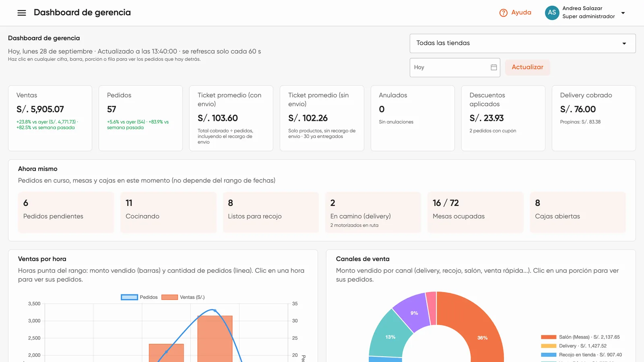The height and width of the screenshot is (362, 644).
Task: Select the Descuentos aplicados card
Action: [x=503, y=118]
